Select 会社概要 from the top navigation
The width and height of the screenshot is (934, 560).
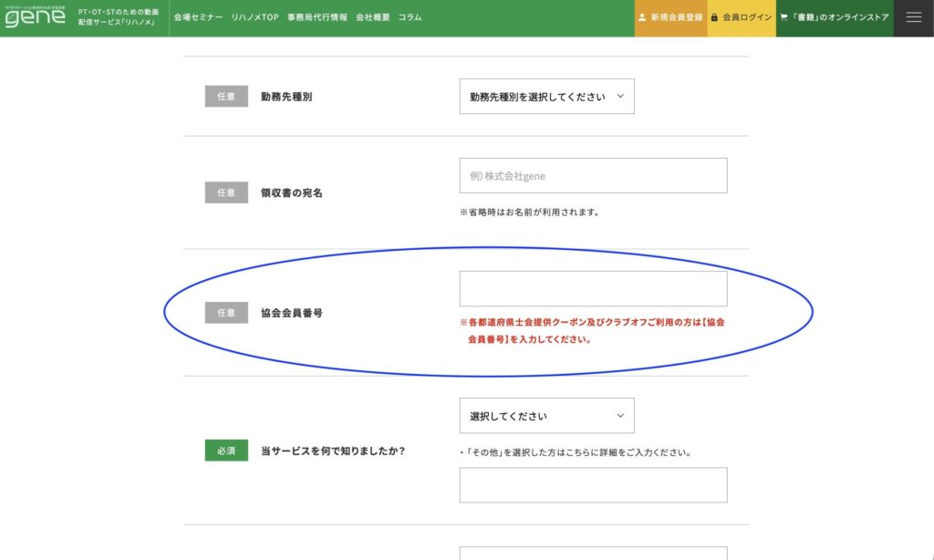pos(372,17)
